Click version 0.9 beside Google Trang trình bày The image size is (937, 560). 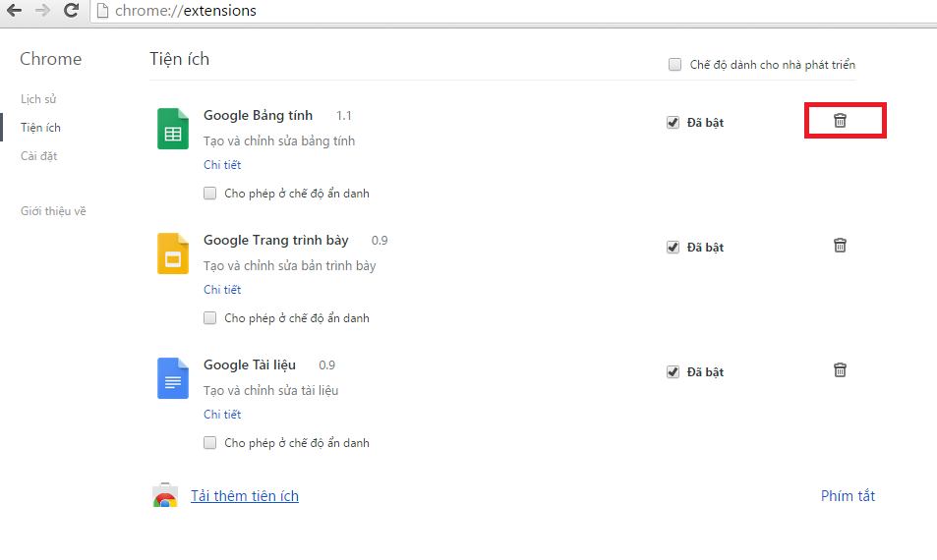(x=380, y=241)
